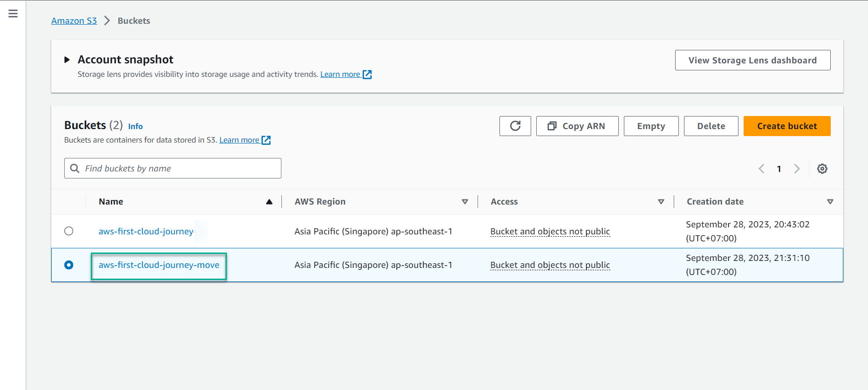Click creation date September 28, 2023, 20:43:02
868x390 pixels.
[x=748, y=232]
